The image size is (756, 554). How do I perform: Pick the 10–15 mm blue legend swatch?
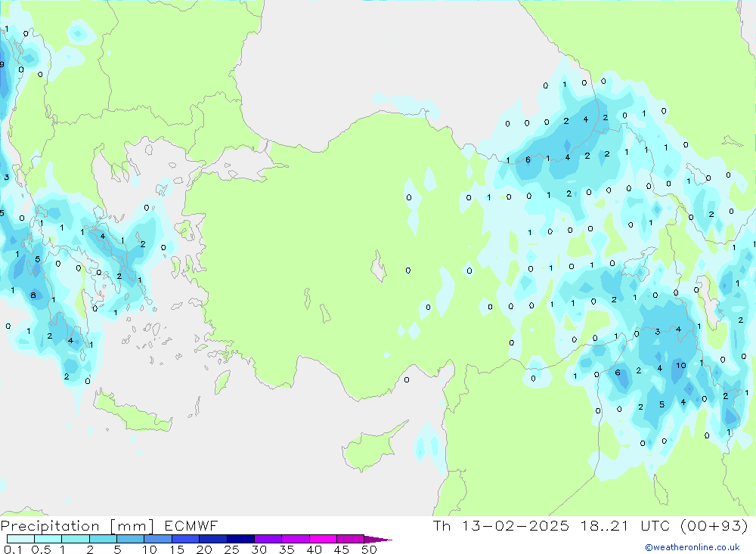(158, 539)
